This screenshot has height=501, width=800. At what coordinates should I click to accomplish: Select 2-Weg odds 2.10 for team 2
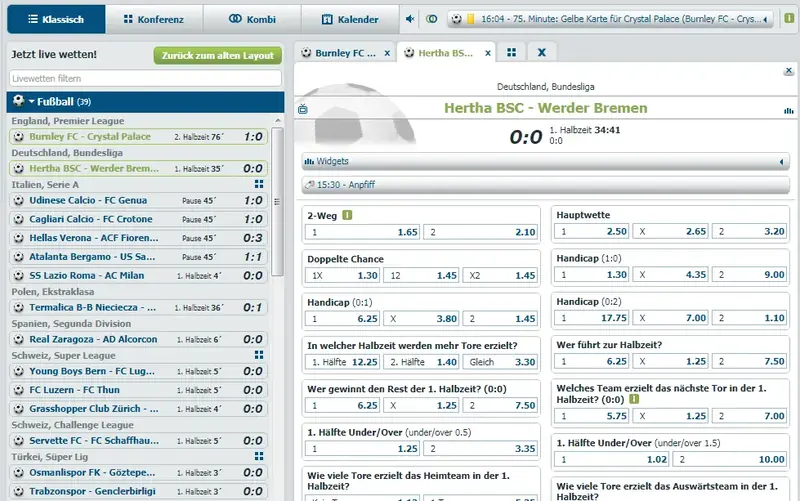[x=481, y=232]
